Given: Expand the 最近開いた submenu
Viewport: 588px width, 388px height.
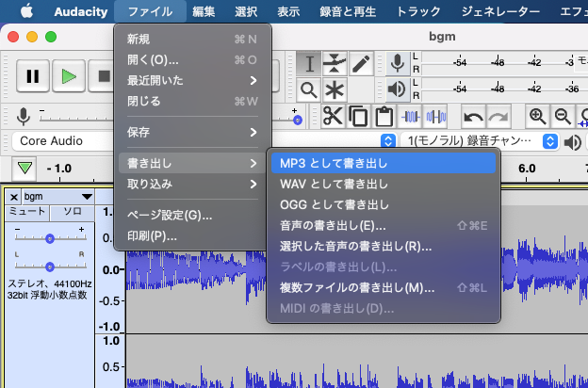Looking at the screenshot, I should [192, 80].
